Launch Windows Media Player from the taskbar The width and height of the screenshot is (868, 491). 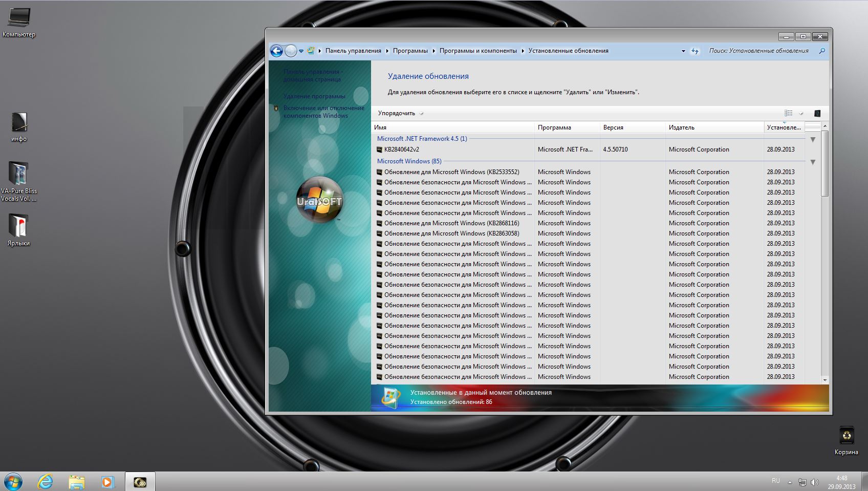pos(107,482)
